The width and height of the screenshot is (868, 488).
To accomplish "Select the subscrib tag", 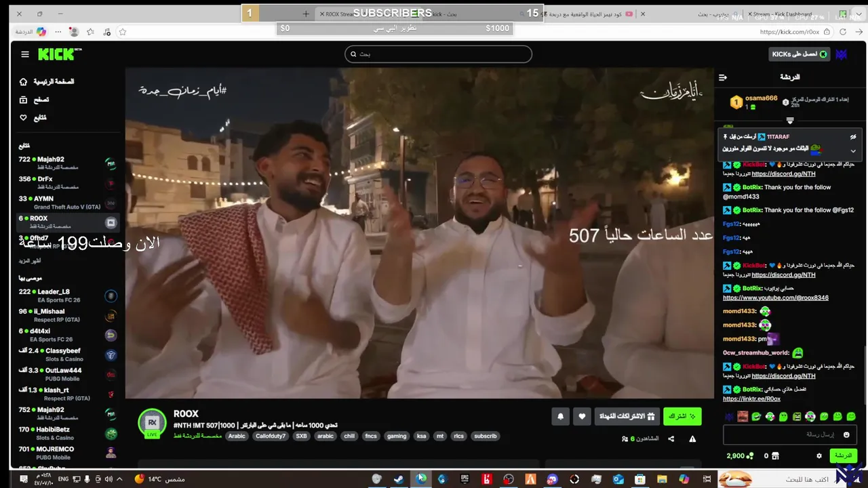I will [485, 436].
